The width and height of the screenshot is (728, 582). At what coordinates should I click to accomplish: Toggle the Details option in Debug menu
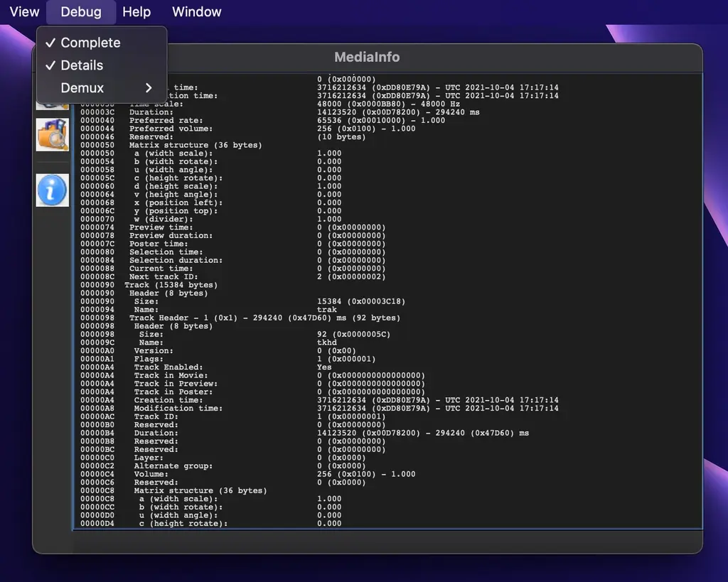point(101,65)
